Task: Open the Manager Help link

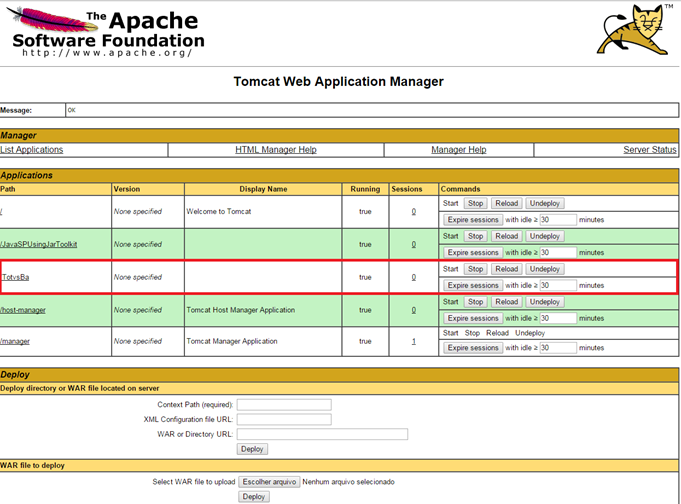Action: pyautogui.click(x=459, y=150)
